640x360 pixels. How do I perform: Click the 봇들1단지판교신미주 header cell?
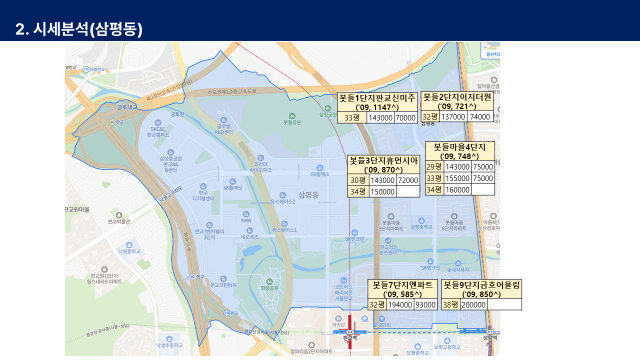point(378,102)
